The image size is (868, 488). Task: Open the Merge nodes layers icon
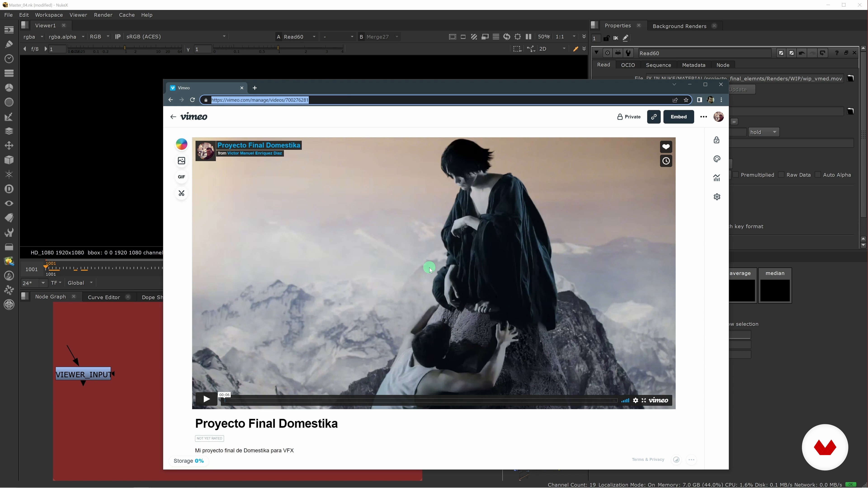click(9, 131)
